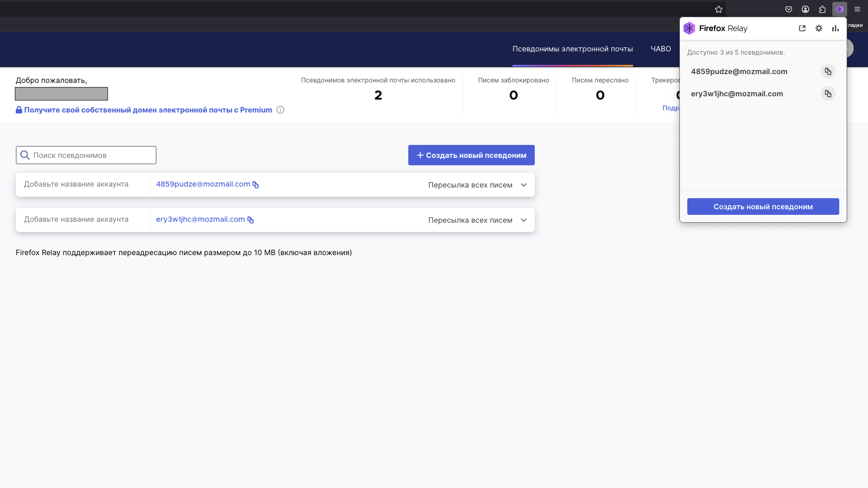Add account name for 4859pudze alias
The width and height of the screenshot is (868, 488).
pyautogui.click(x=76, y=184)
